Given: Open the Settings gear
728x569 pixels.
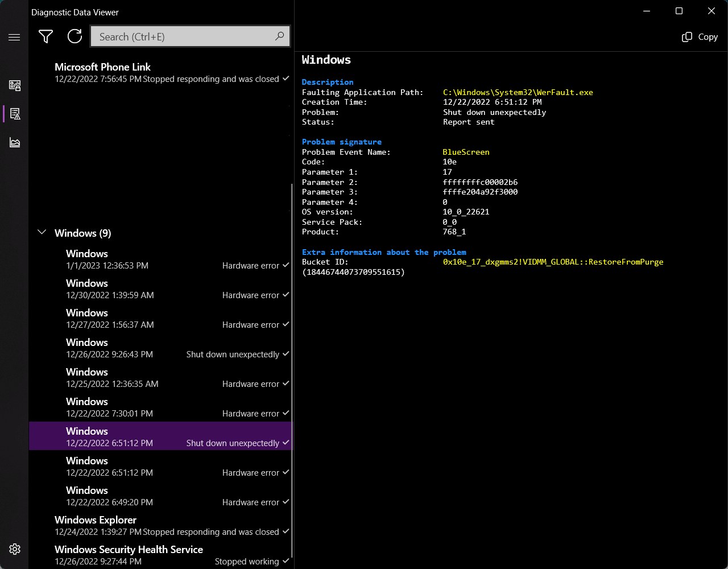Looking at the screenshot, I should pos(15,549).
